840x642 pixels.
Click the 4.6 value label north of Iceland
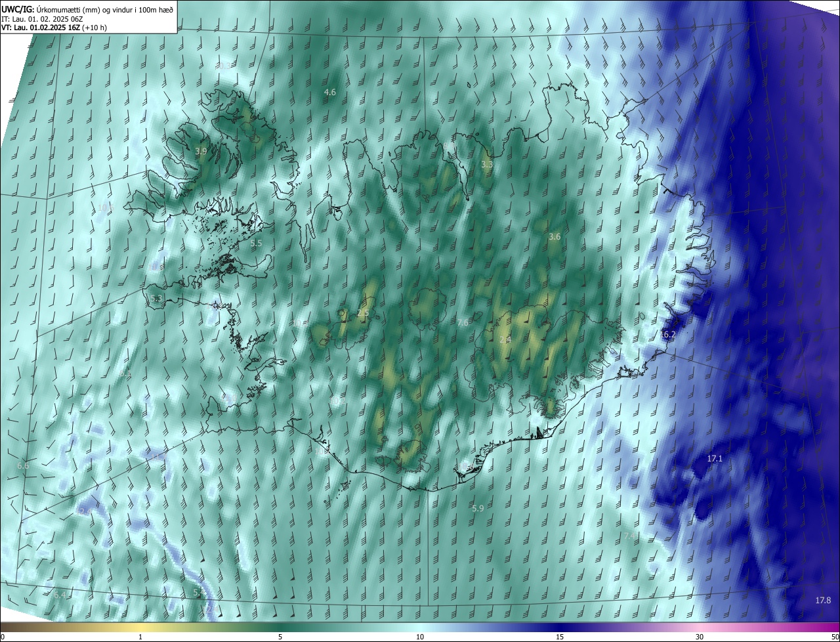tap(330, 93)
